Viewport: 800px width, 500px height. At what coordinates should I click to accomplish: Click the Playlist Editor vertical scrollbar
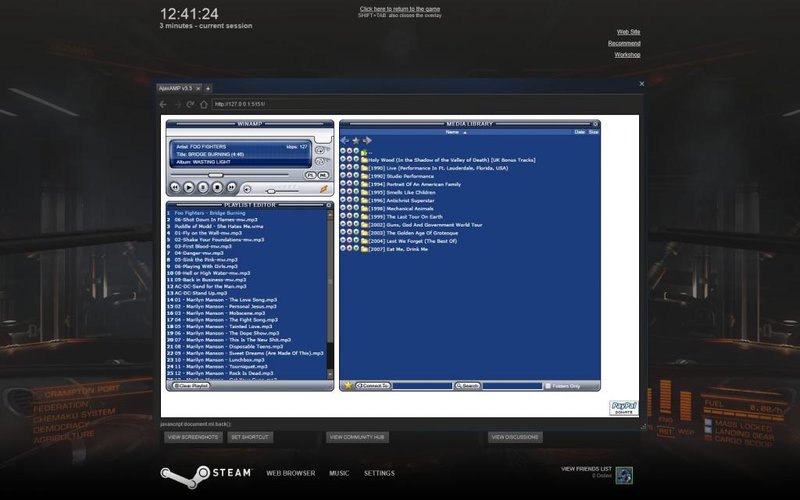click(x=330, y=293)
